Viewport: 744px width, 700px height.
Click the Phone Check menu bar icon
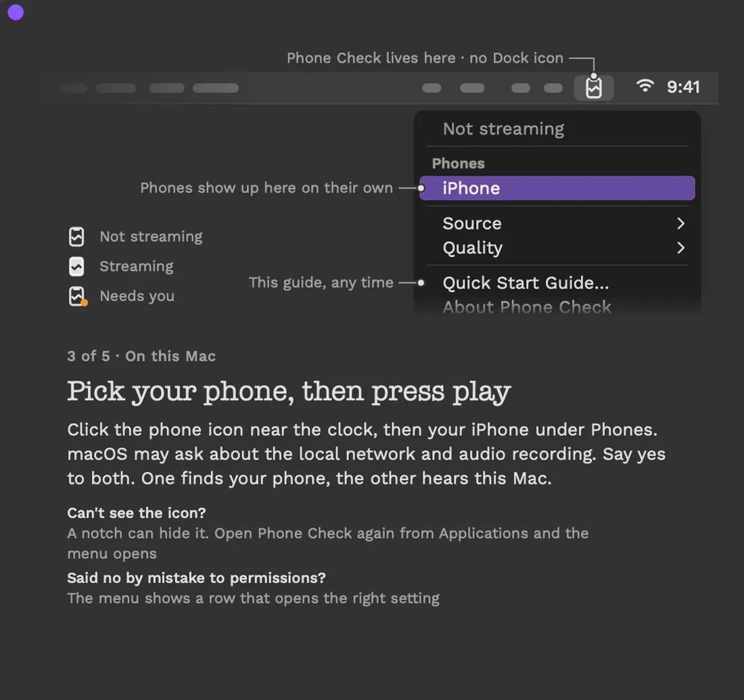point(594,88)
